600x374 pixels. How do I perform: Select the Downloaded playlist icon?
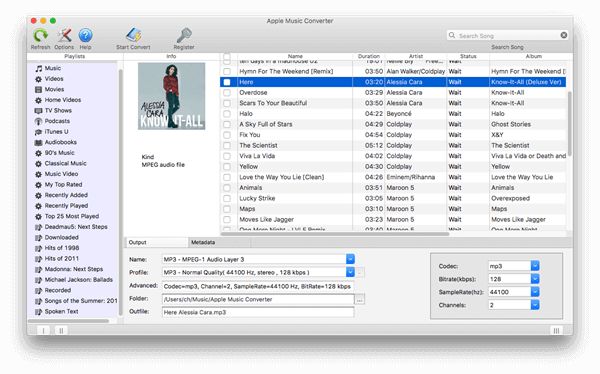[x=39, y=238]
